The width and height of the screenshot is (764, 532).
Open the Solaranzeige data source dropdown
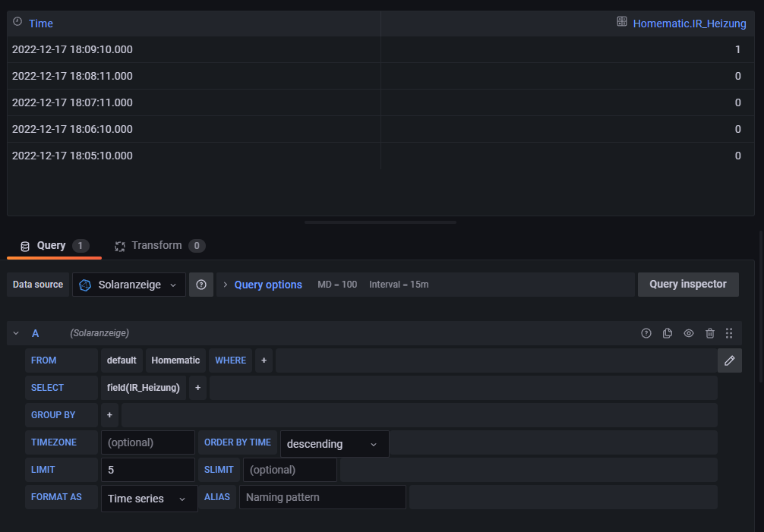pos(129,285)
